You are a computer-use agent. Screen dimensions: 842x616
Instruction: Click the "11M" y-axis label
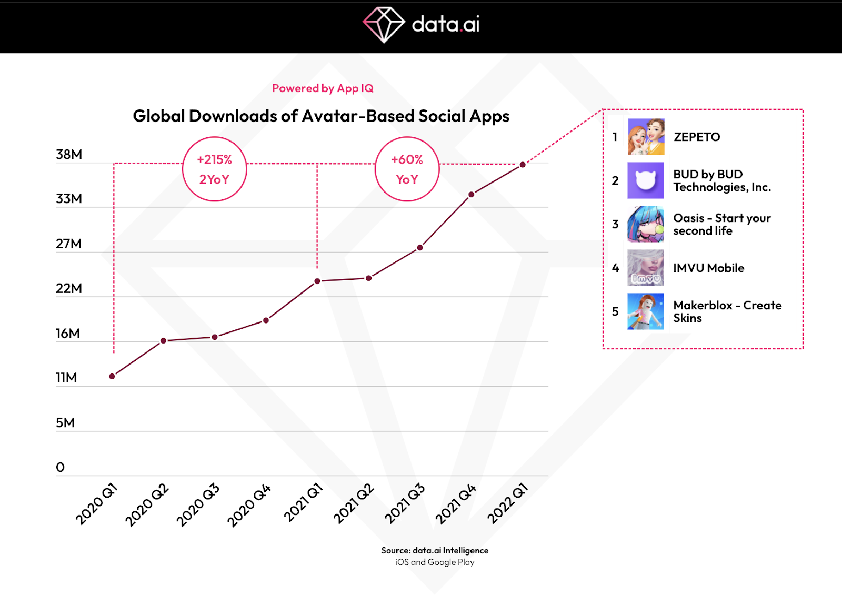pyautogui.click(x=66, y=378)
